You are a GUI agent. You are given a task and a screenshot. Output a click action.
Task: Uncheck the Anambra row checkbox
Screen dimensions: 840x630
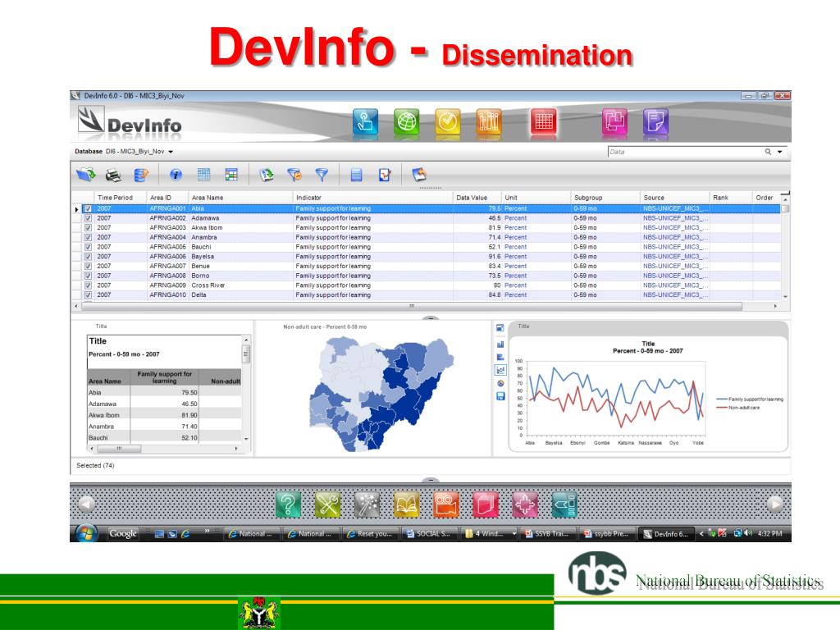(x=88, y=238)
